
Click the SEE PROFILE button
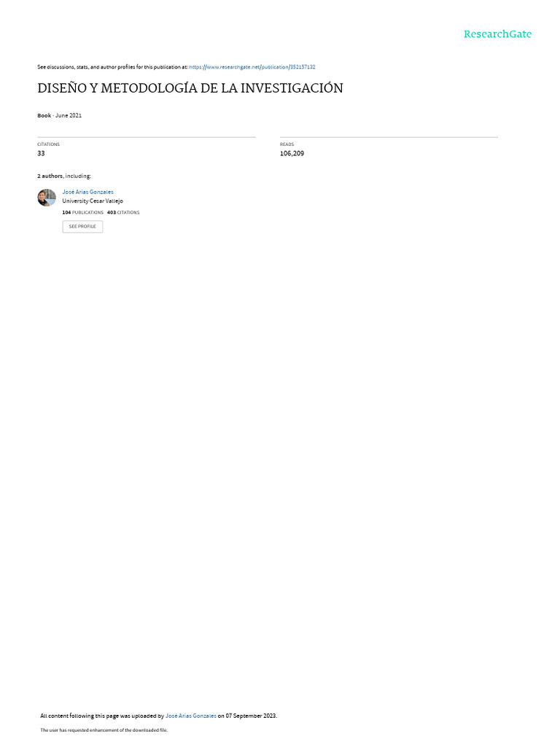click(82, 227)
